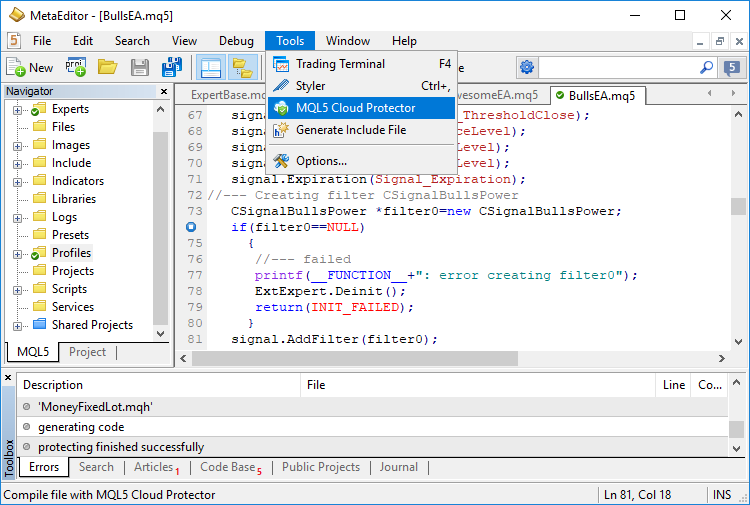Image resolution: width=750 pixels, height=505 pixels.
Task: Expand the Experts tree node
Action: [17, 110]
